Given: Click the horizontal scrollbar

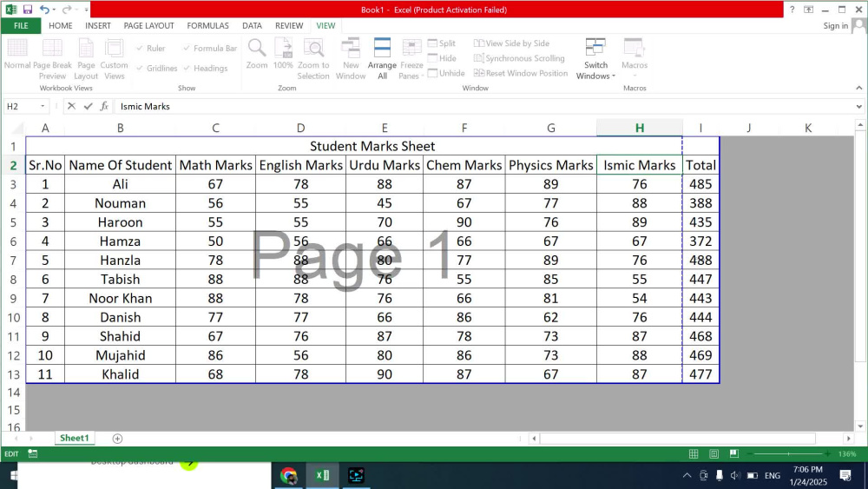Looking at the screenshot, I should 678,439.
